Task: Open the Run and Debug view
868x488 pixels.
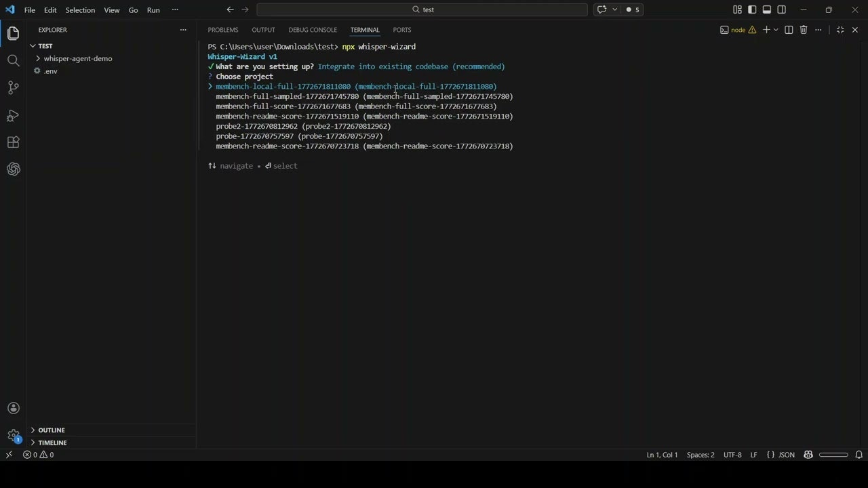Action: point(13,115)
